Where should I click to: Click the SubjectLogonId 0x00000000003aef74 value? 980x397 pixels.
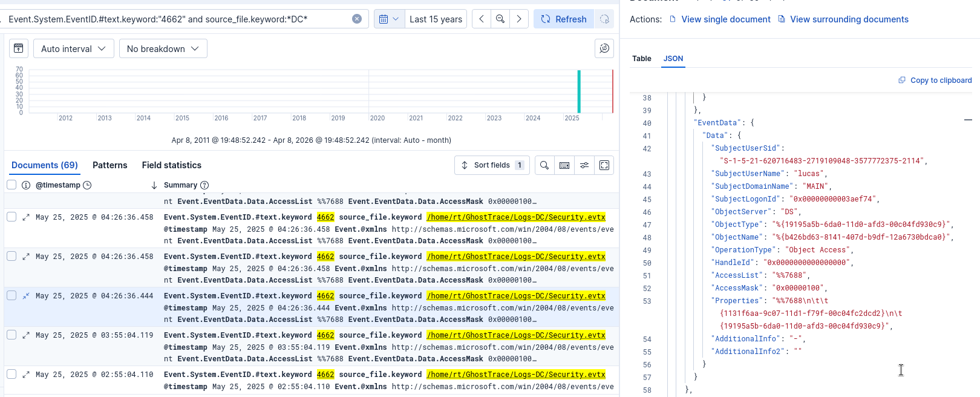[832, 199]
